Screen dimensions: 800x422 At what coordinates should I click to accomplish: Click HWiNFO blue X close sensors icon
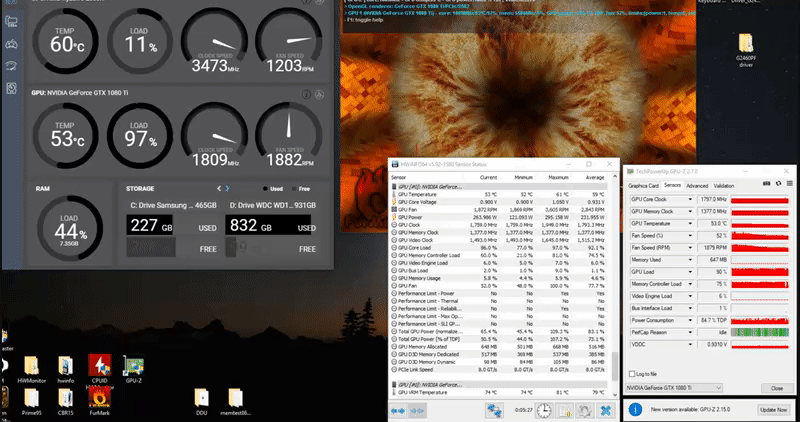pos(606,410)
